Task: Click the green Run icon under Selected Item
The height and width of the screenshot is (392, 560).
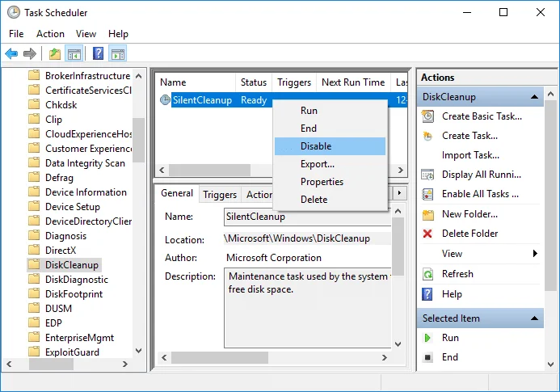Action: [x=427, y=338]
